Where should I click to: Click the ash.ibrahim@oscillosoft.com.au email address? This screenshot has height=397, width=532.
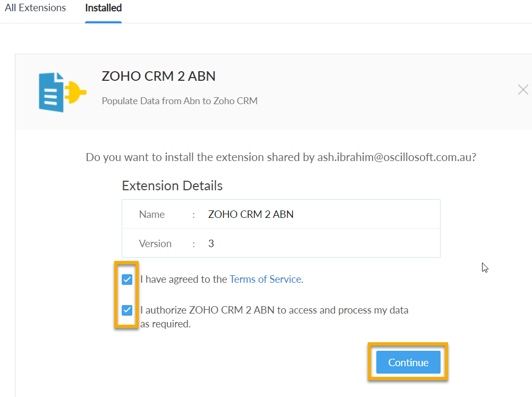pyautogui.click(x=396, y=157)
